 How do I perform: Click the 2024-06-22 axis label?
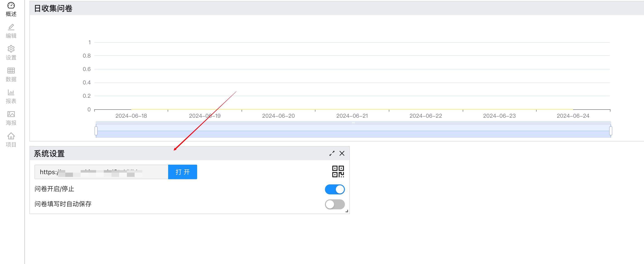pyautogui.click(x=426, y=116)
